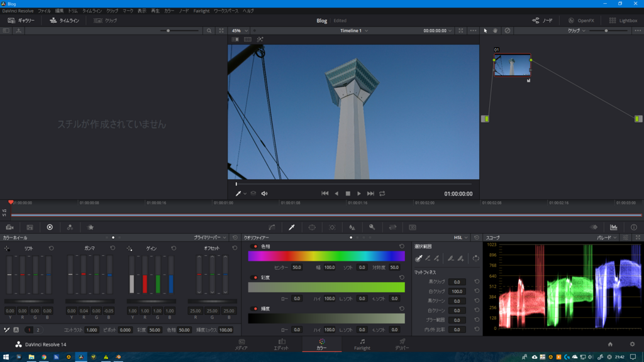Image resolution: width=644 pixels, height=362 pixels.
Task: Toggle the OpenFX panel
Action: [581, 21]
